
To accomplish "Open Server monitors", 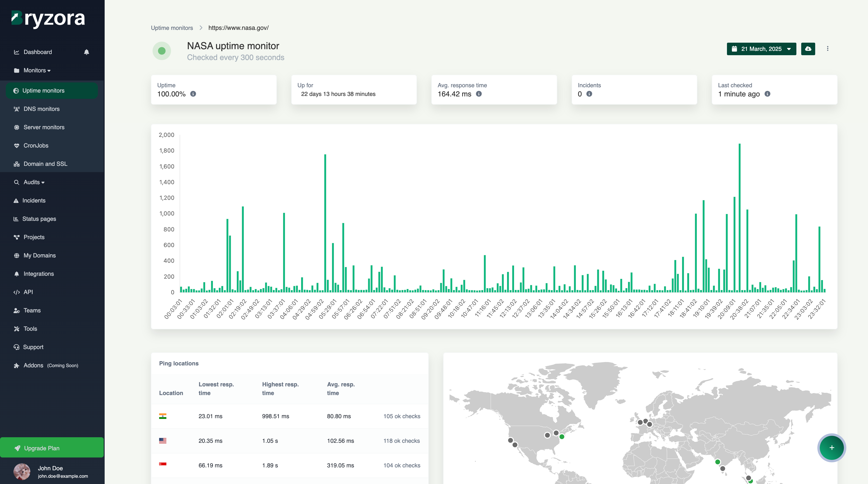I will [x=44, y=127].
